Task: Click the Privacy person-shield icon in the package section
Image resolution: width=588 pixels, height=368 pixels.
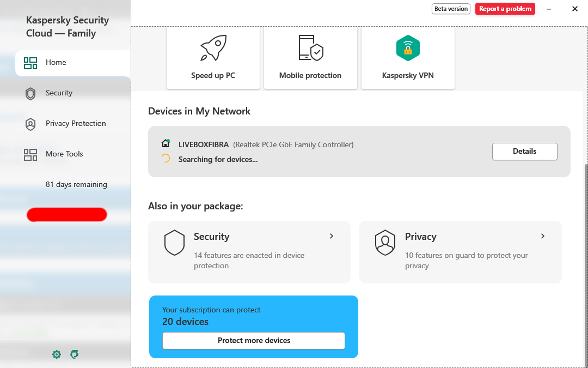Action: pos(385,243)
